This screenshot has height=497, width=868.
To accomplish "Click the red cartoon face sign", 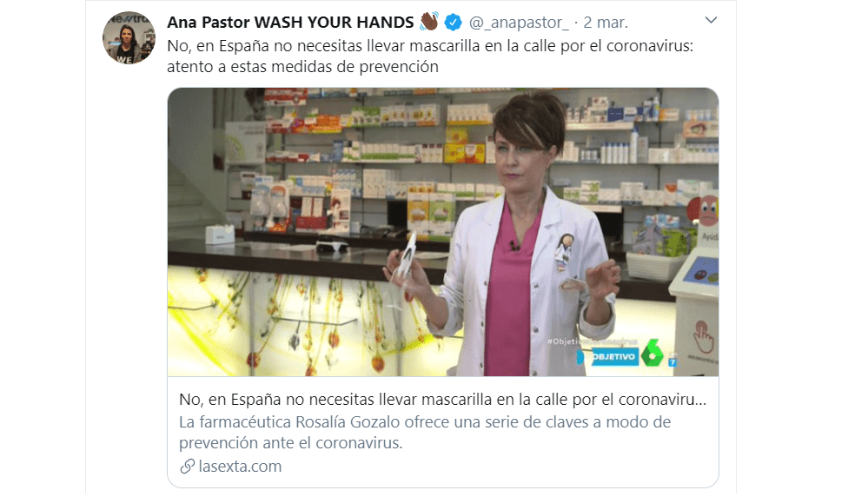I will pos(706,210).
